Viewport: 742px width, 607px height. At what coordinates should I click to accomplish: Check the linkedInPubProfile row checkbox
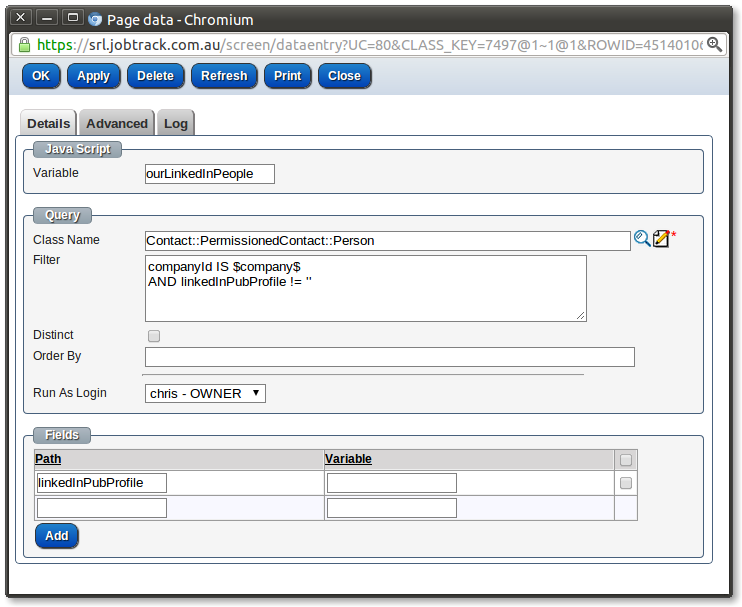[x=626, y=483]
